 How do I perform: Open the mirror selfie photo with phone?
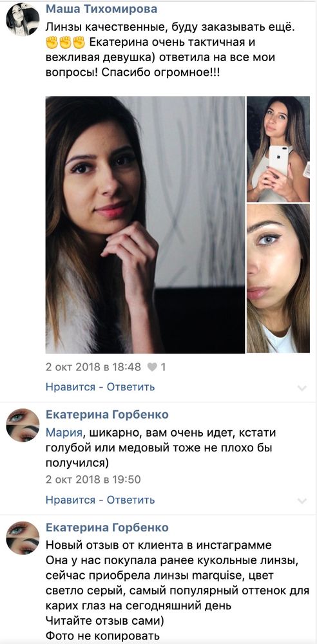278,149
